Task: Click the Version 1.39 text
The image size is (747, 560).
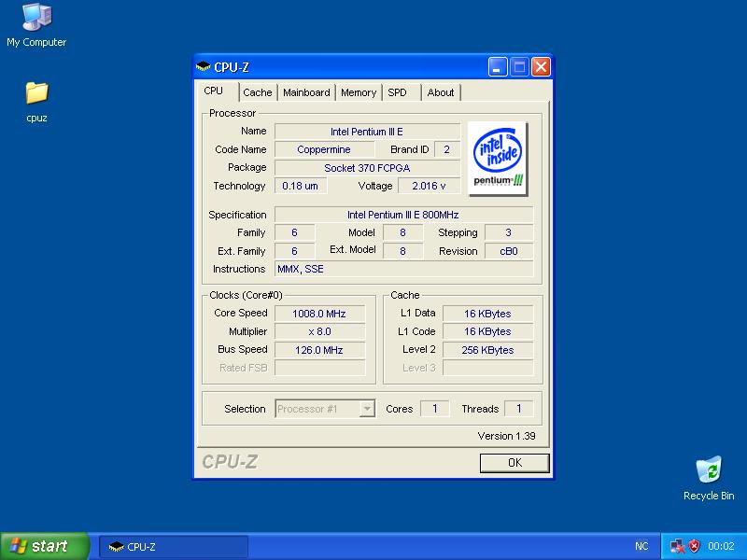Action: tap(506, 436)
